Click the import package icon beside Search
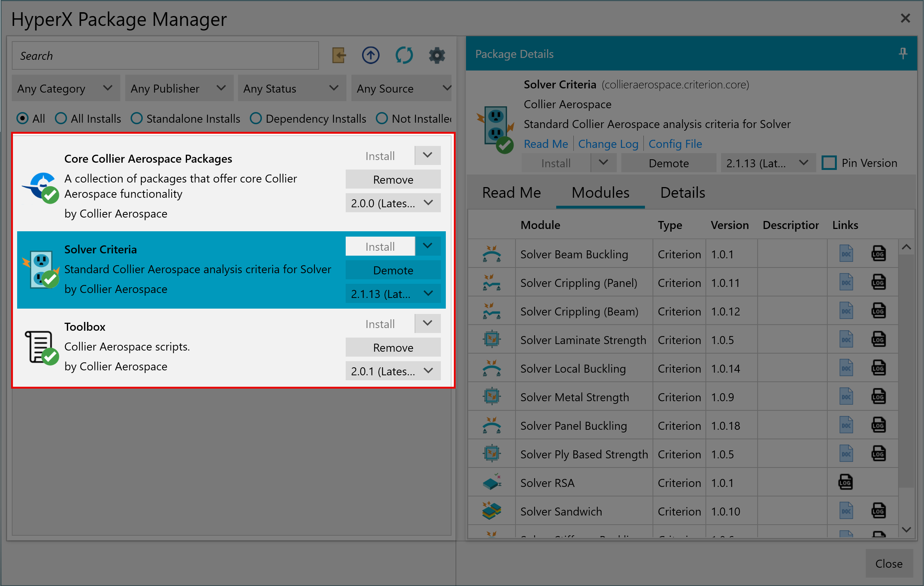 pyautogui.click(x=339, y=55)
